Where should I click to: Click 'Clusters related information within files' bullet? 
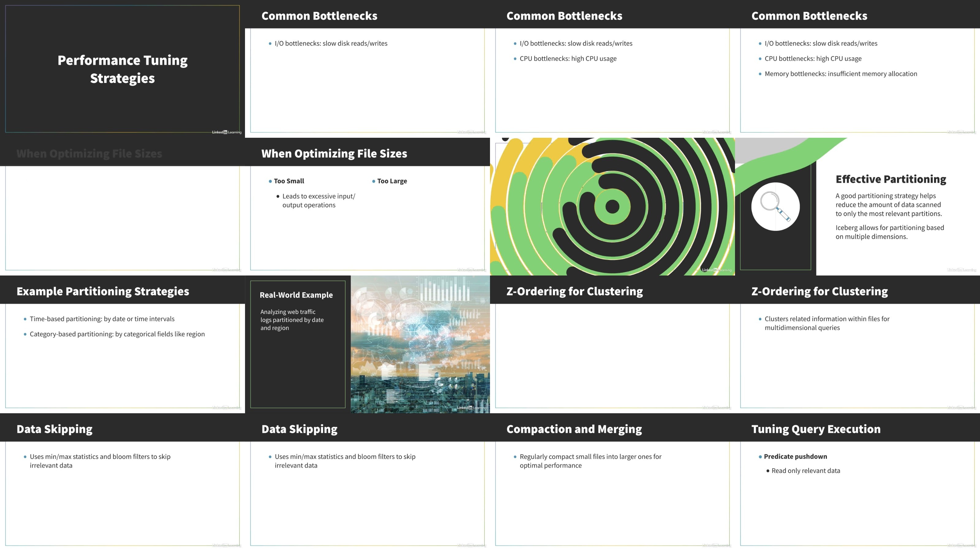(827, 323)
